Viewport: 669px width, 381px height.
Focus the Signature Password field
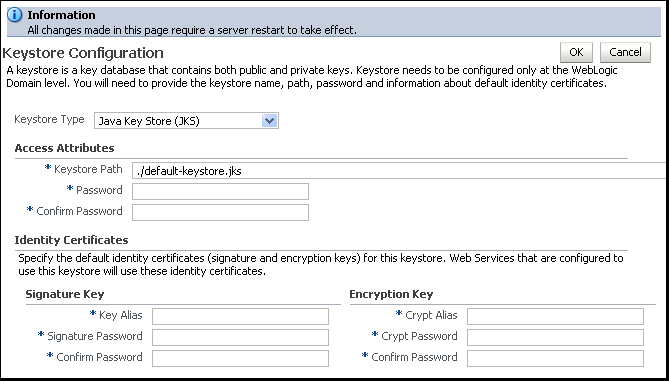pos(240,337)
